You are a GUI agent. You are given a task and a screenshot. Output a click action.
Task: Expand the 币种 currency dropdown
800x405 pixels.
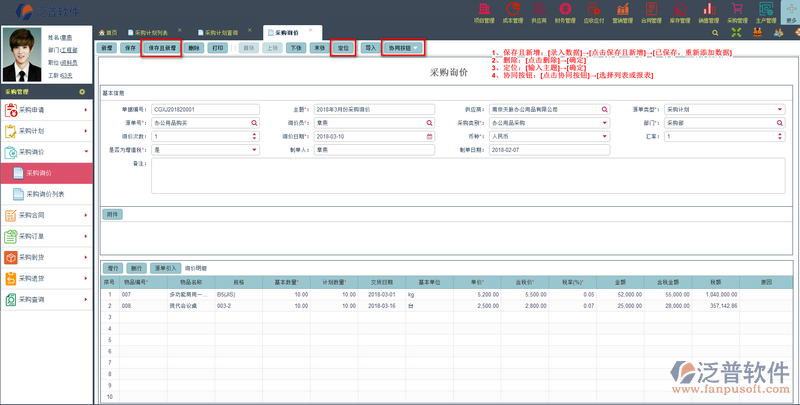(604, 136)
